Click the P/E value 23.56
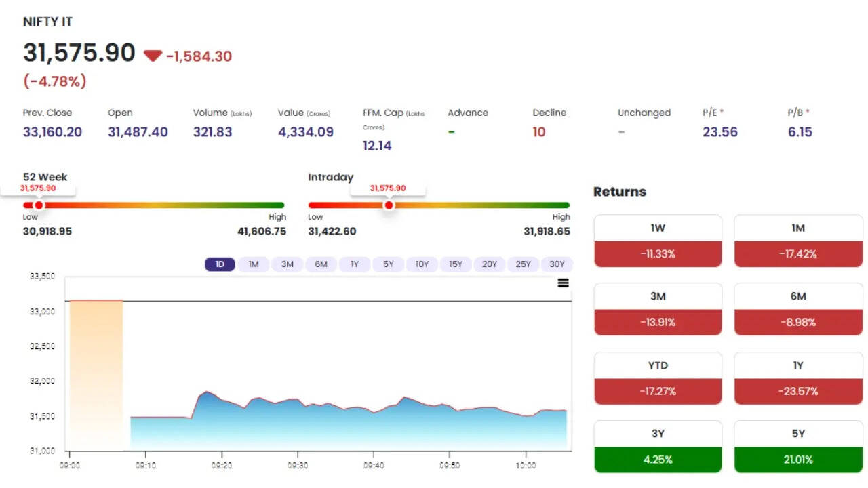The height and width of the screenshot is (488, 868). [x=719, y=132]
